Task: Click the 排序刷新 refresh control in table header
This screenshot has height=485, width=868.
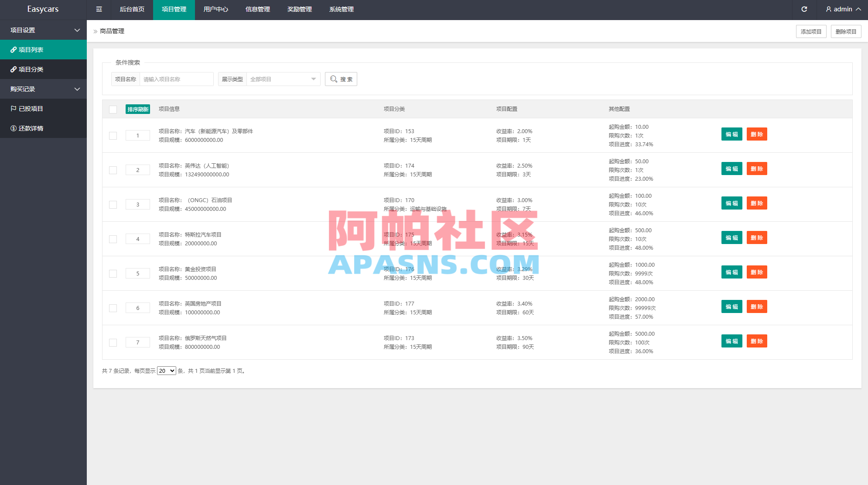Action: [137, 109]
